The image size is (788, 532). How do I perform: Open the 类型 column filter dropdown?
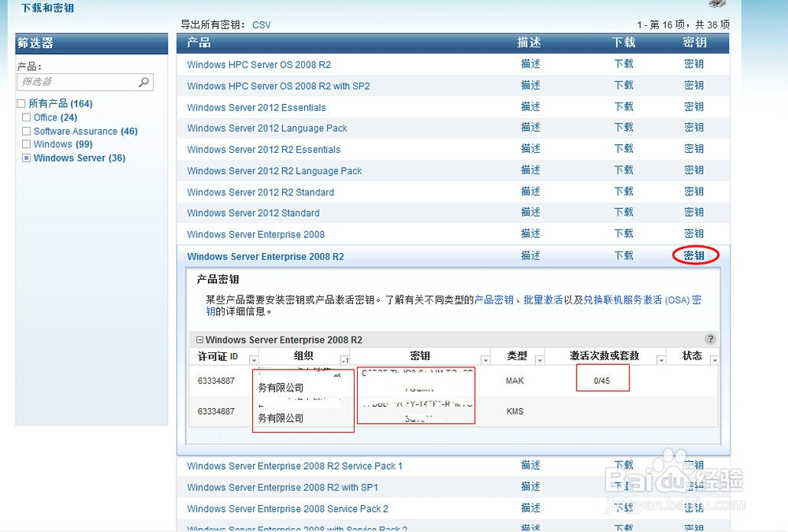coord(541,359)
